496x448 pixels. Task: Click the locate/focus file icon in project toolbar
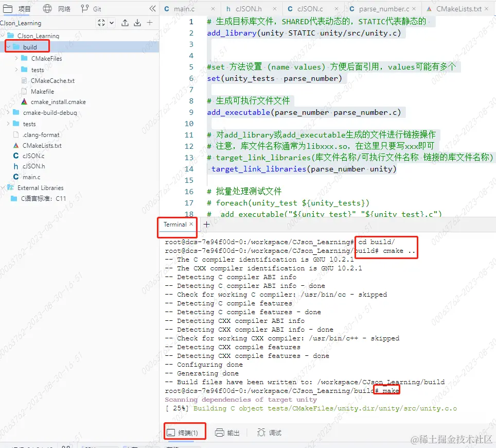(101, 23)
